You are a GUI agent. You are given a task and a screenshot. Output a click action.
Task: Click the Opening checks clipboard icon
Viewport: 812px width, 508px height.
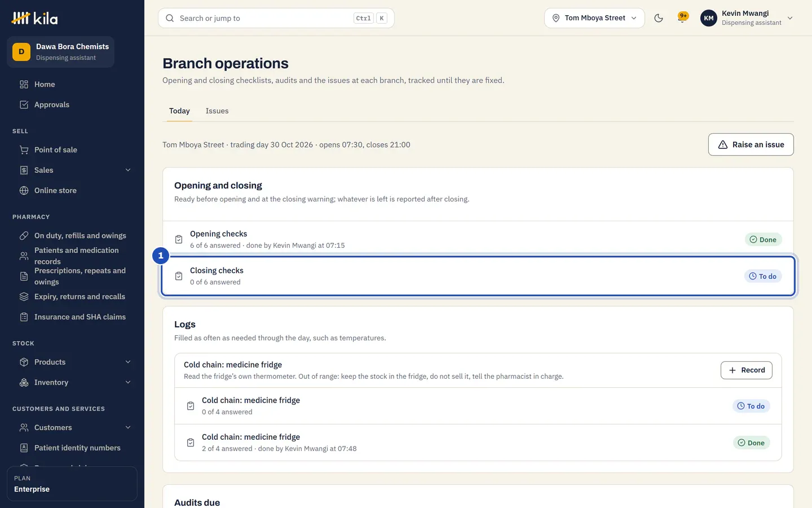[179, 239]
